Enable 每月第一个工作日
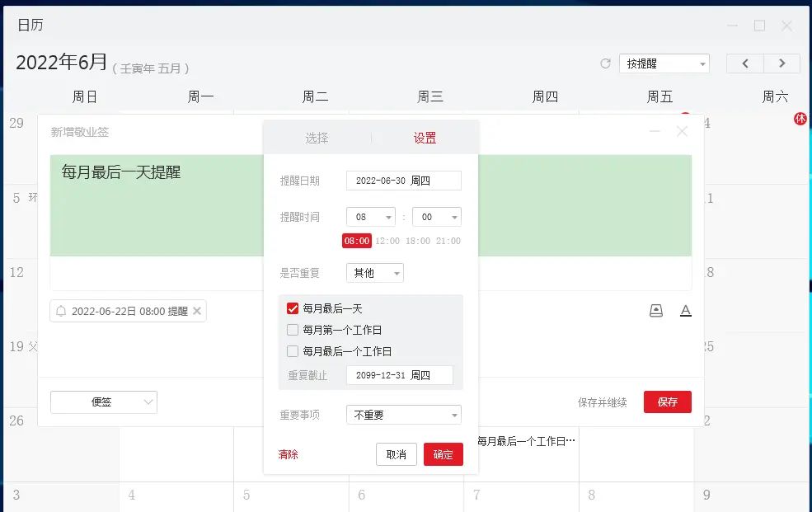This screenshot has width=812, height=512. click(293, 329)
